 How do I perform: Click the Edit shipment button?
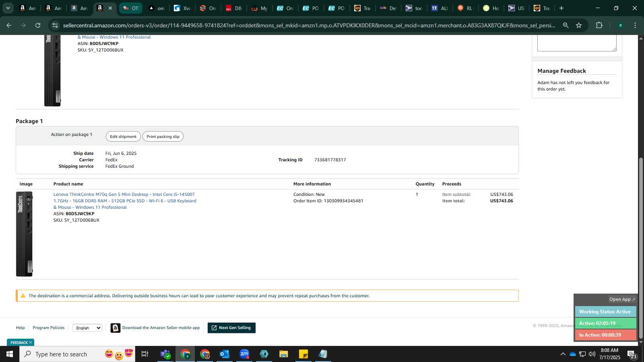123,136
